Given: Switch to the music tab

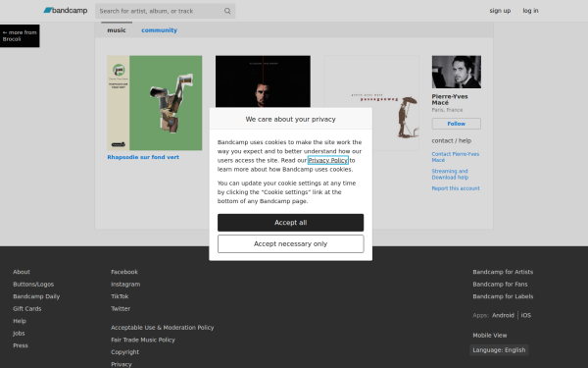Looking at the screenshot, I should [x=117, y=30].
